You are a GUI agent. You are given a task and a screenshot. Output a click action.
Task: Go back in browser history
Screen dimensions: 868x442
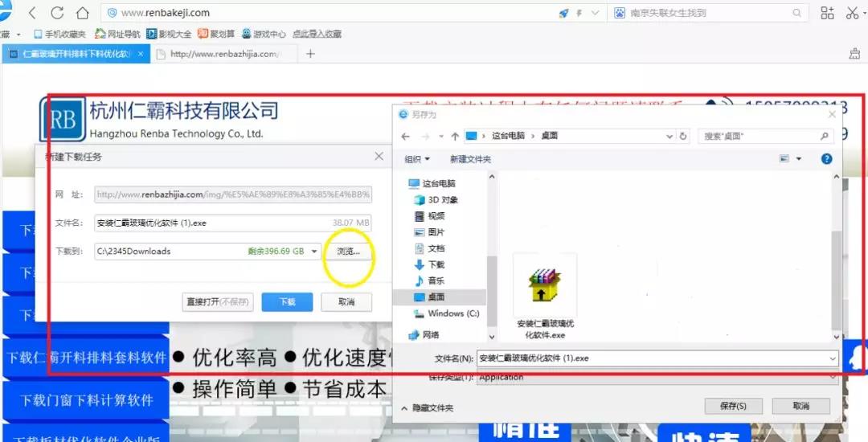(x=32, y=12)
